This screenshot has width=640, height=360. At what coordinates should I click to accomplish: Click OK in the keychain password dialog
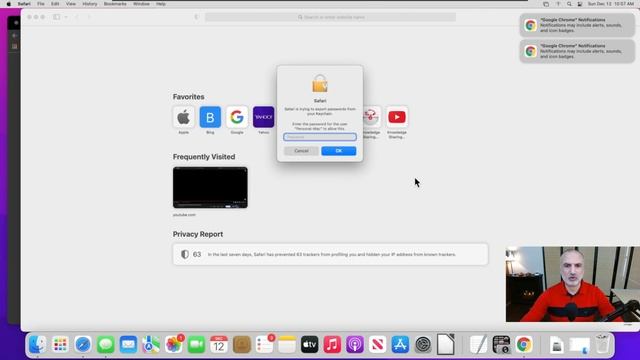(338, 151)
